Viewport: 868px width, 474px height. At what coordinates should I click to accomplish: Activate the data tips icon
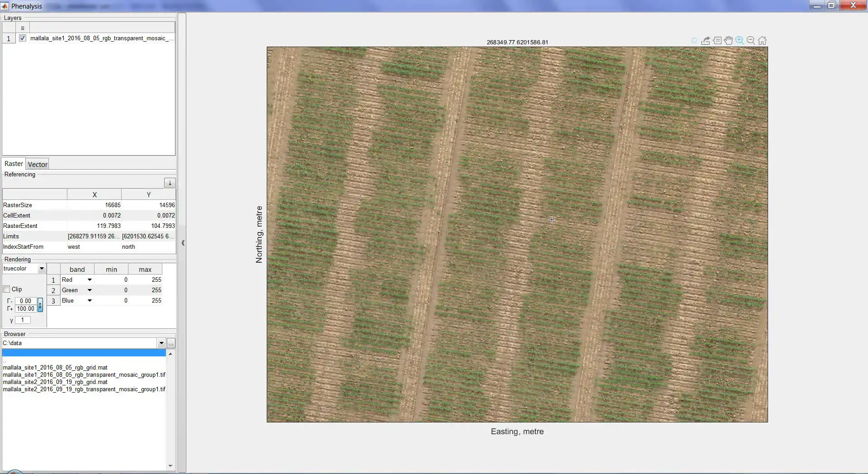point(717,41)
